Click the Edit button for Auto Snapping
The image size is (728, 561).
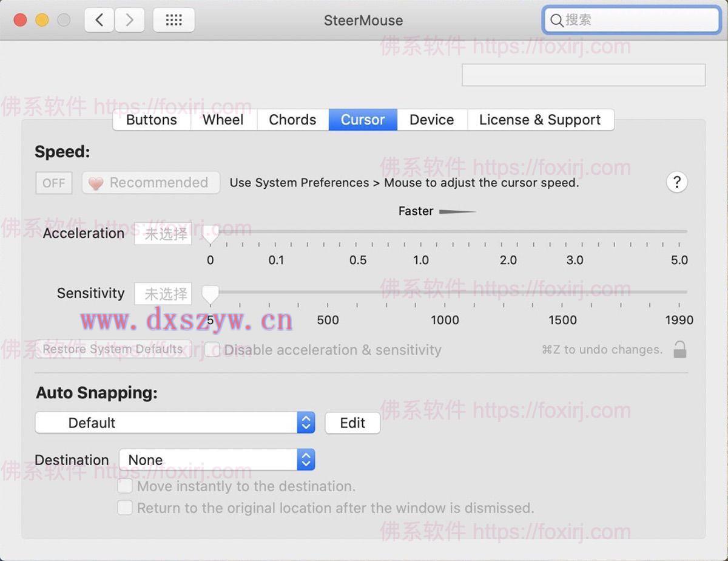352,423
